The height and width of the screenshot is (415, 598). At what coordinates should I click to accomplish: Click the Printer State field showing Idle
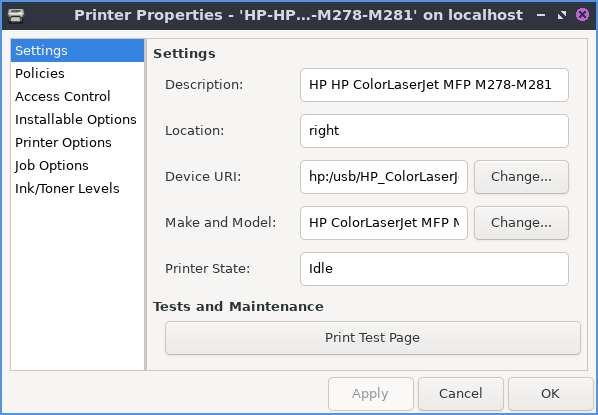tap(434, 269)
